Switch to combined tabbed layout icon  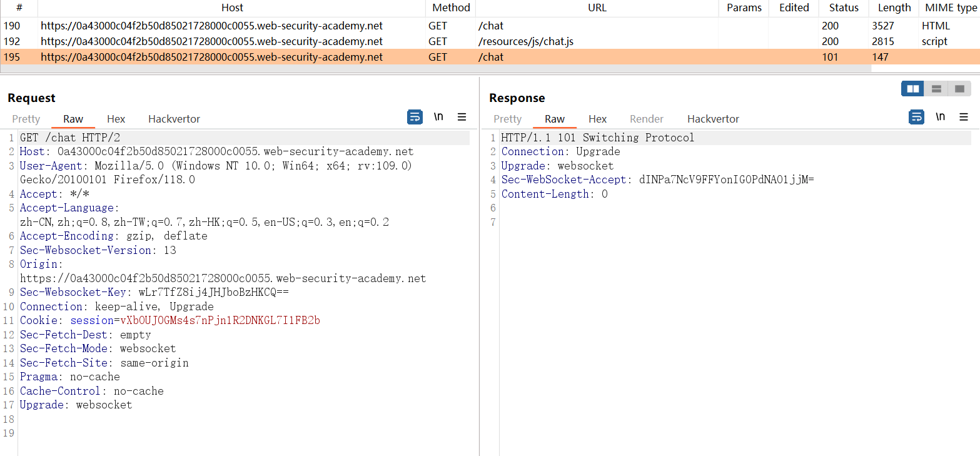(x=959, y=89)
